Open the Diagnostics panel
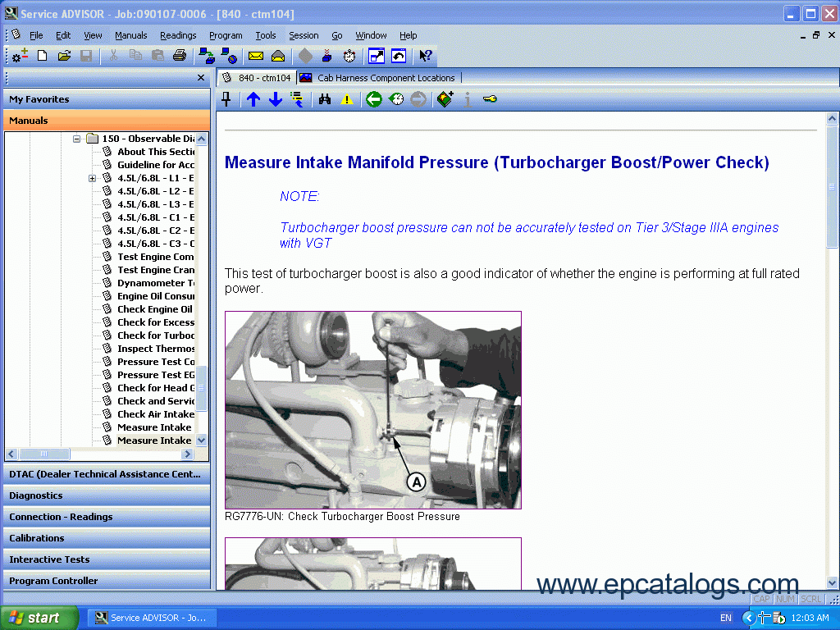Screen dimensions: 840x630 click(x=107, y=495)
